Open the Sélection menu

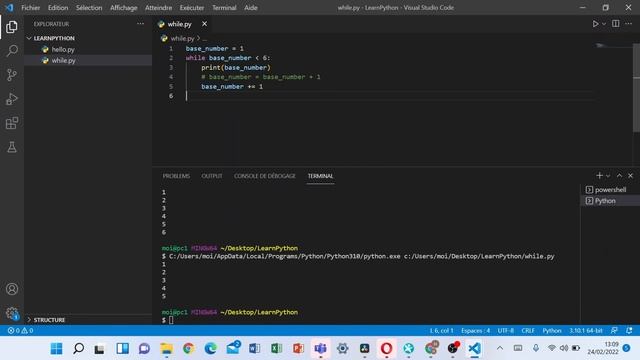click(x=89, y=7)
